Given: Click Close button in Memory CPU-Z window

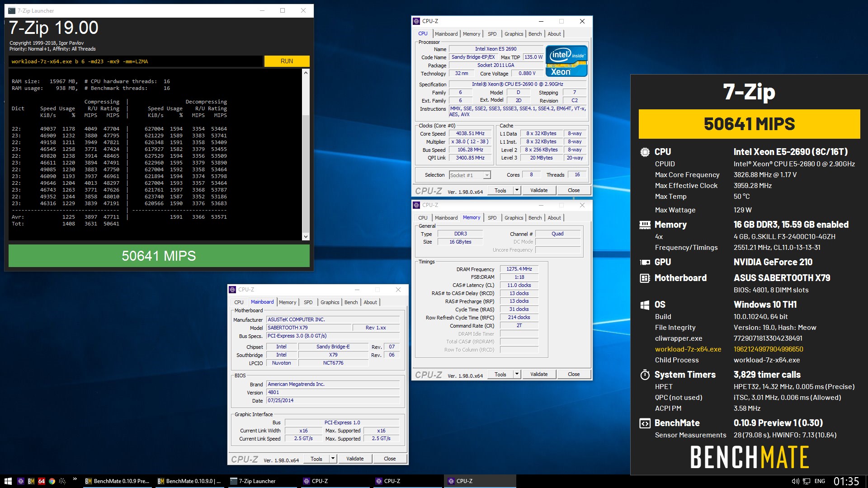Looking at the screenshot, I should coord(574,374).
